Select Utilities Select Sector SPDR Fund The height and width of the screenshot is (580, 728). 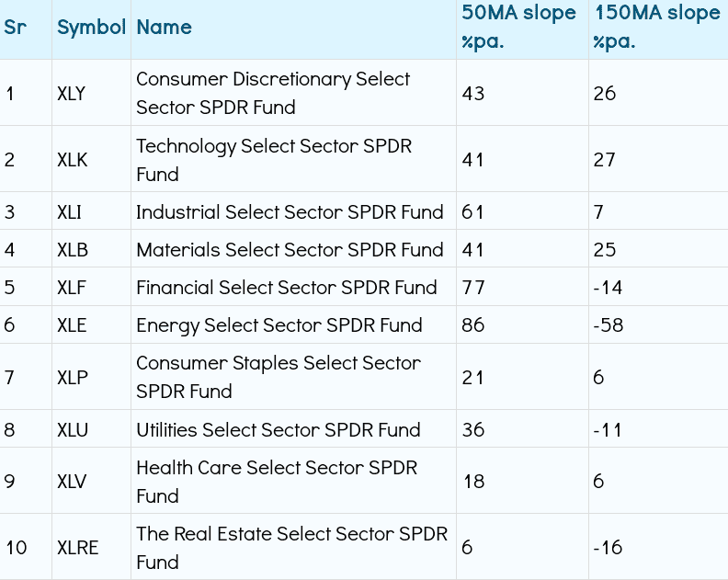click(x=278, y=430)
